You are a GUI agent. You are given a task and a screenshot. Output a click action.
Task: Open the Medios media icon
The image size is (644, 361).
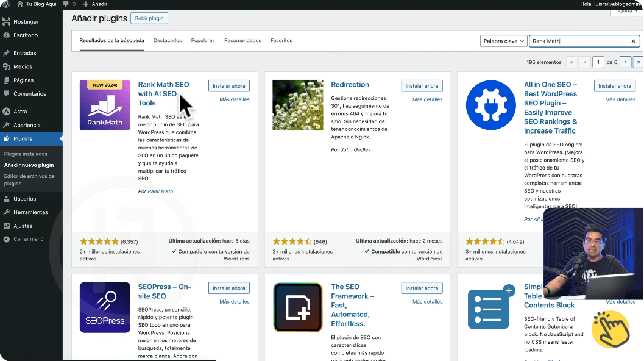point(6,66)
